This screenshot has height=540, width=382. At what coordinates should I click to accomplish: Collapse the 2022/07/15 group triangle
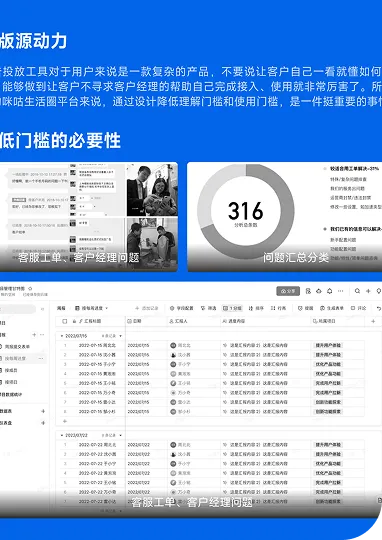(x=62, y=336)
